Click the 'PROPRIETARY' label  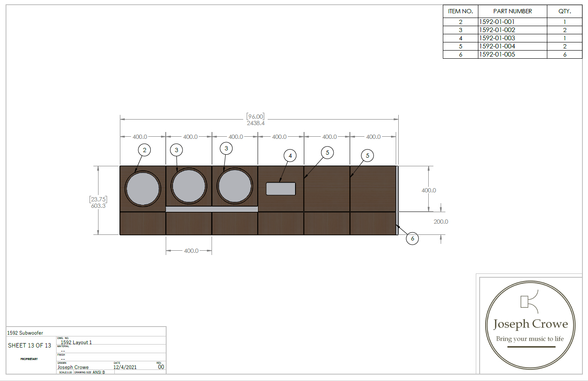[x=29, y=359]
